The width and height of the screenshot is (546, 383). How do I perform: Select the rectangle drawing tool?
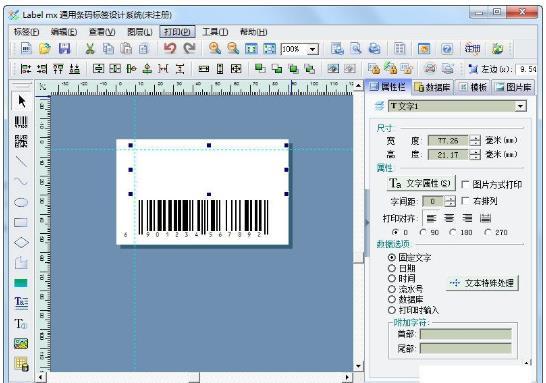coord(21,222)
